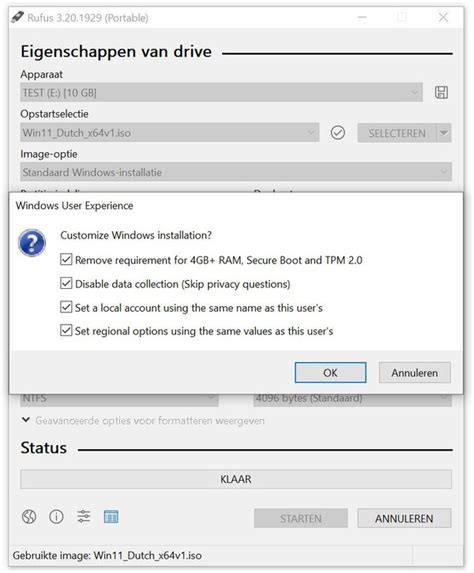Click the checksum checkmark circle icon

338,133
